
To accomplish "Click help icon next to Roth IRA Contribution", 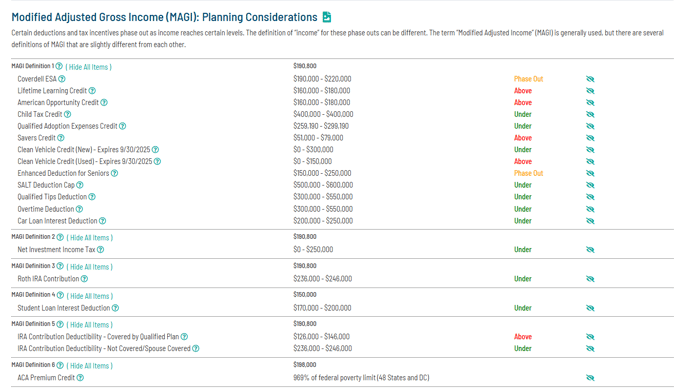I will (x=84, y=279).
